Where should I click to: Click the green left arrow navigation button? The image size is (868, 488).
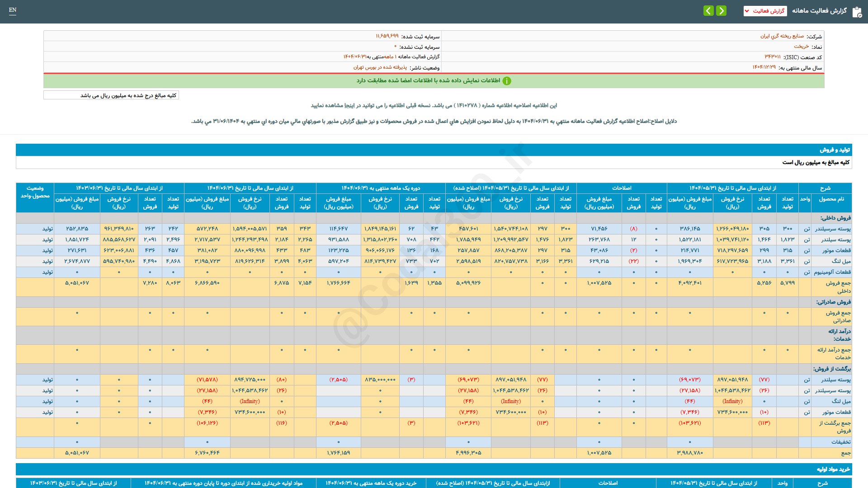pyautogui.click(x=708, y=10)
